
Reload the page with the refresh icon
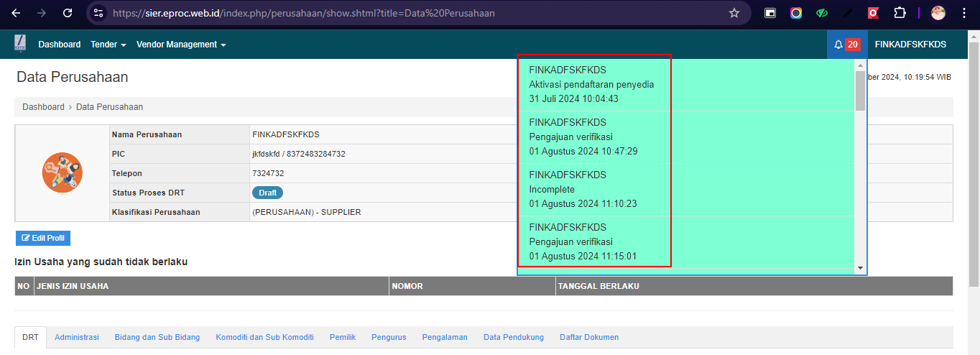(68, 13)
